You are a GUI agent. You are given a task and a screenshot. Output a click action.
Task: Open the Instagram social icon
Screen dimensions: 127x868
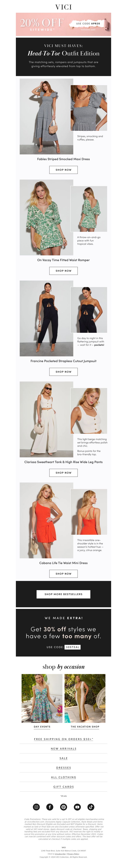tap(36, 807)
